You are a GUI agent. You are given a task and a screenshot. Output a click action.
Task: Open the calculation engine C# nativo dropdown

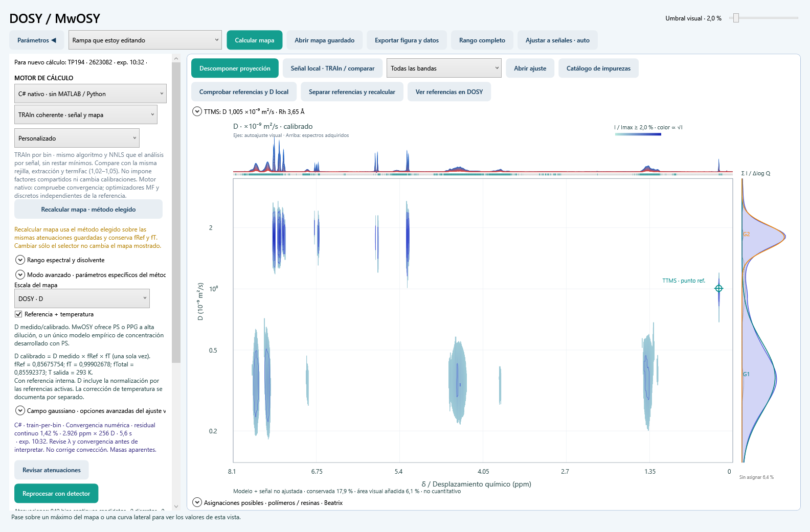[91, 94]
